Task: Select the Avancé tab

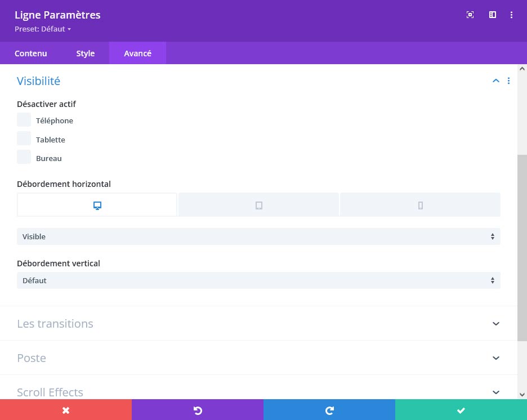Action: tap(137, 53)
